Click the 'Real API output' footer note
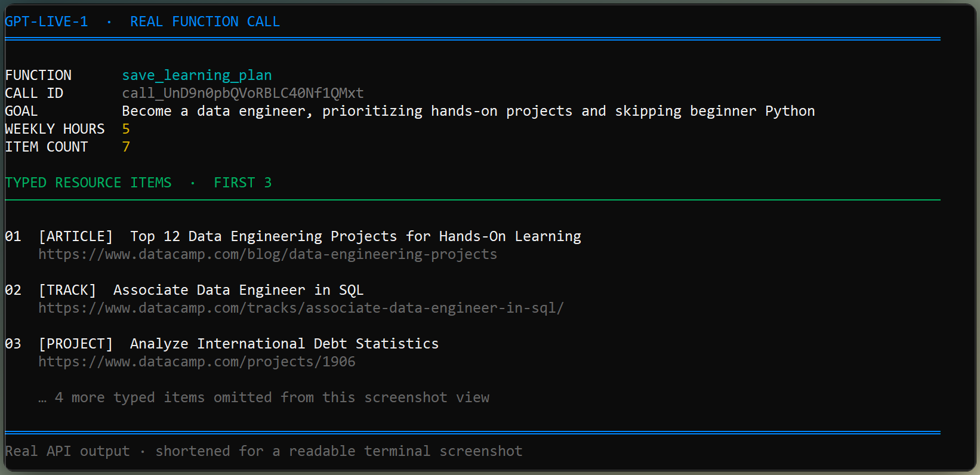Image resolution: width=980 pixels, height=475 pixels. (x=264, y=452)
